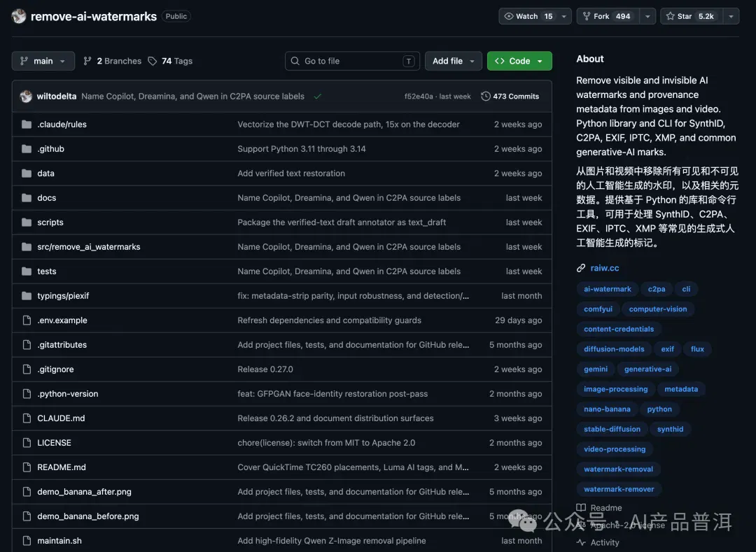Viewport: 756px width, 552px height.
Task: Select the video-processing topic tag
Action: pyautogui.click(x=615, y=449)
